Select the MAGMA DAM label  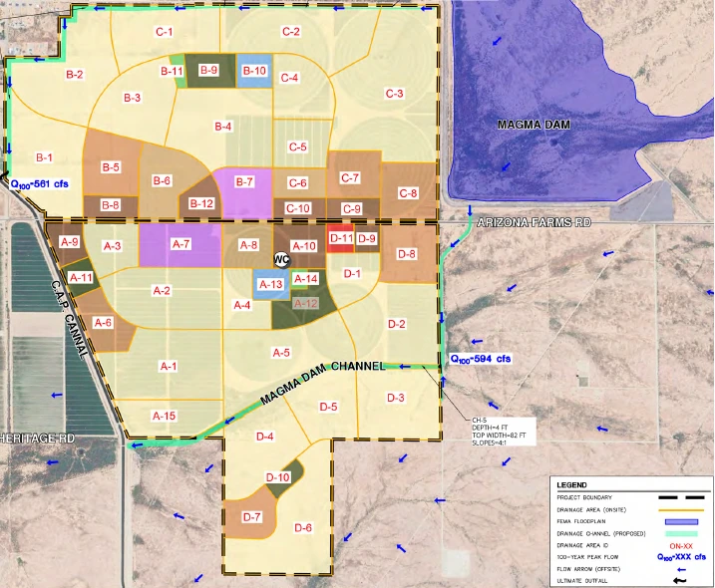(x=534, y=125)
